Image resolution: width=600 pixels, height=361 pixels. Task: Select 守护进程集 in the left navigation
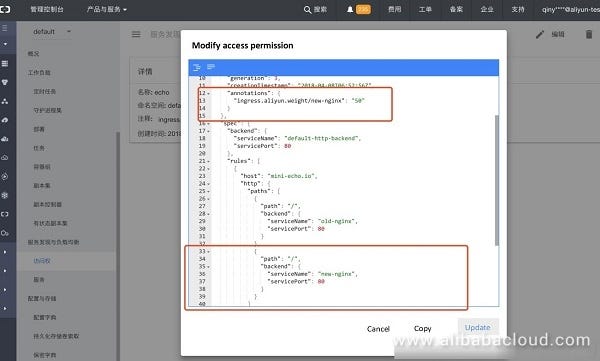tap(47, 110)
